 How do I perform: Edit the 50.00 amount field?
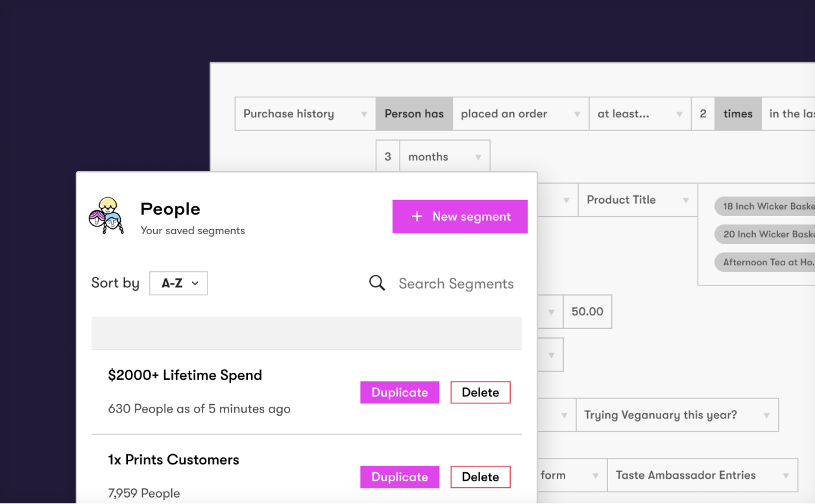pyautogui.click(x=587, y=311)
